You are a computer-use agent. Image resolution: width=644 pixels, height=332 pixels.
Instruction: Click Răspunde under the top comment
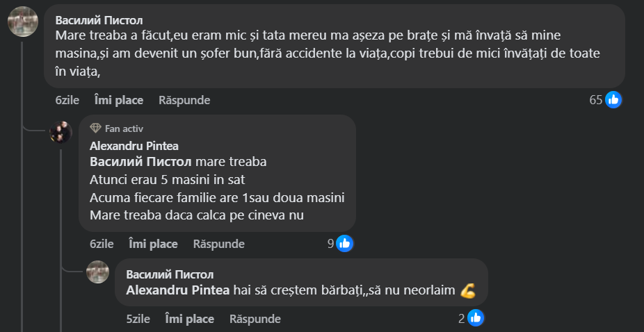point(184,100)
